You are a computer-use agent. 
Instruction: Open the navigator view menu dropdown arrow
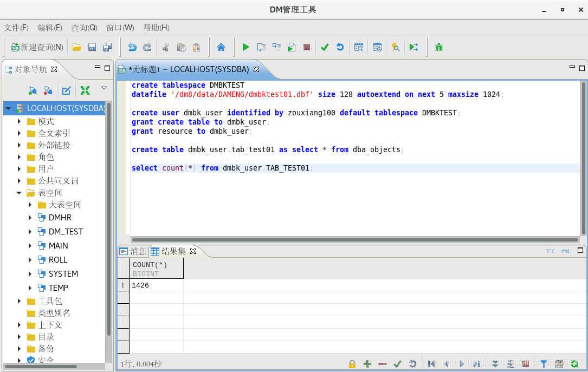104,88
